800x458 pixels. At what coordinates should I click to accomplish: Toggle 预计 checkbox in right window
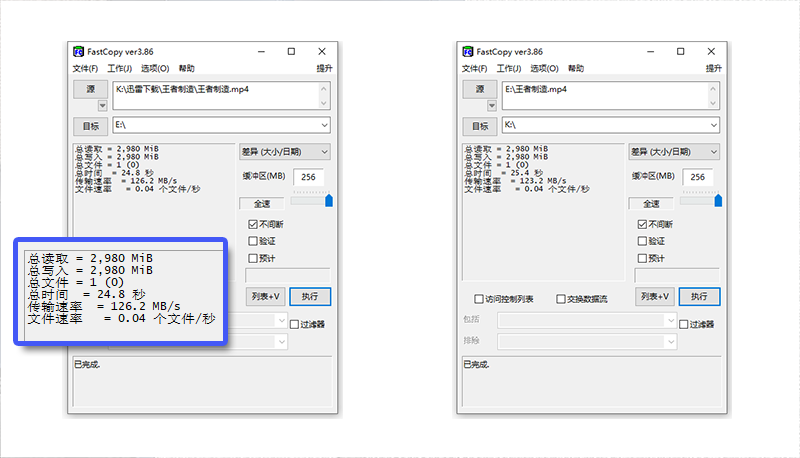[x=642, y=258]
